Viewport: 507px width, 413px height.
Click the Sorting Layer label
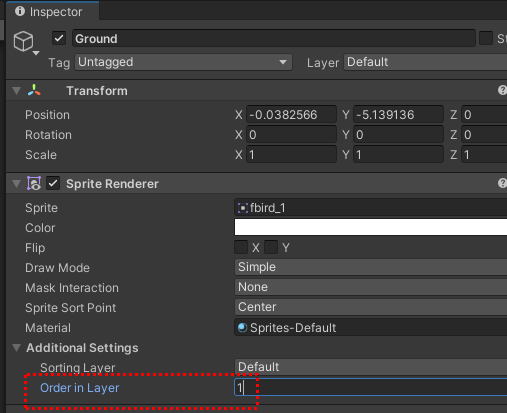coord(78,368)
